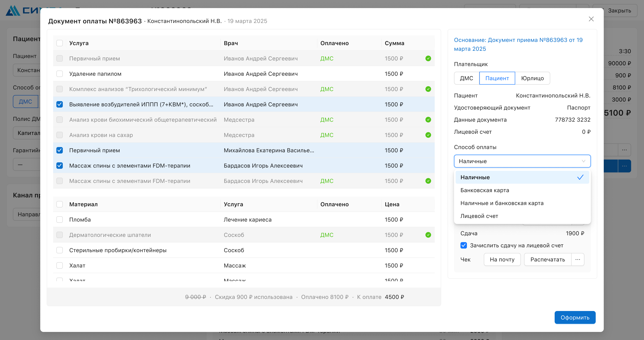Open more receipt options ellipsis next to Распечатать

click(x=578, y=259)
